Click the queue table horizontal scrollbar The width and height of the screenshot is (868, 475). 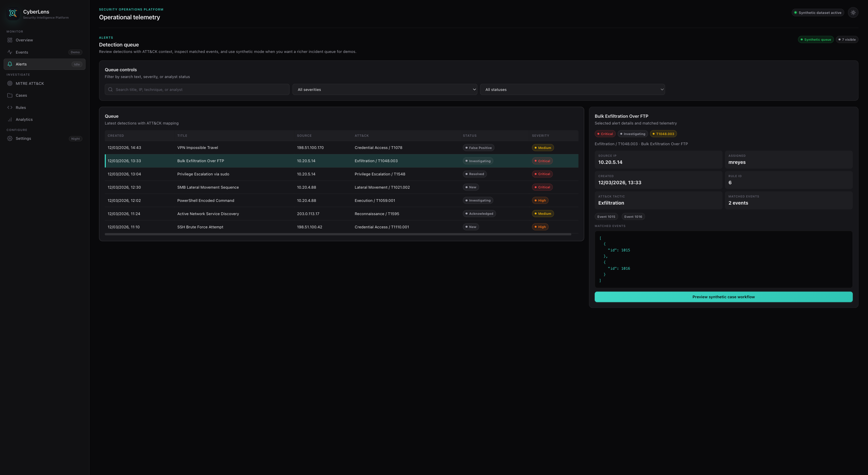(338, 234)
